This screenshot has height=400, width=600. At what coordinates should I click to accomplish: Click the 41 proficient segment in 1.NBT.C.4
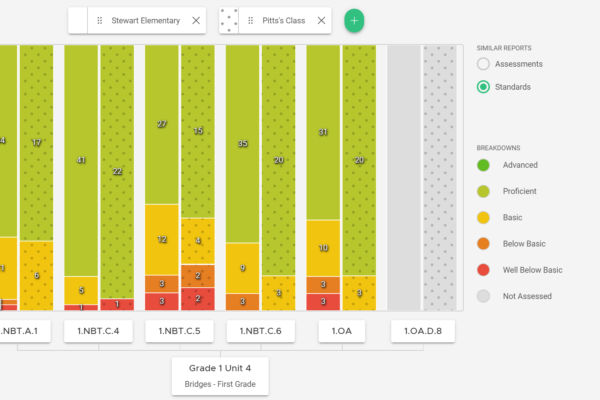click(81, 160)
